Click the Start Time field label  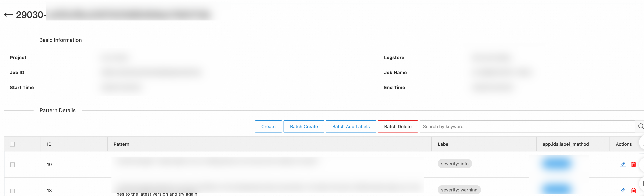(x=22, y=88)
